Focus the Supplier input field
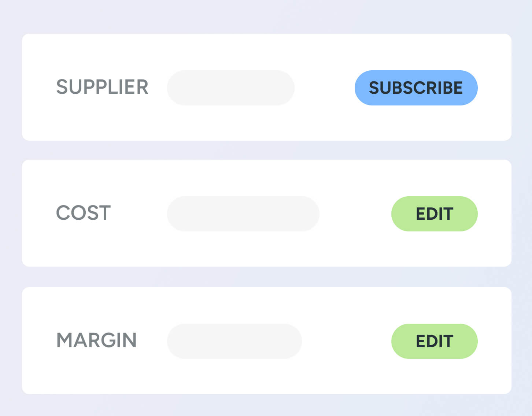 pos(230,88)
